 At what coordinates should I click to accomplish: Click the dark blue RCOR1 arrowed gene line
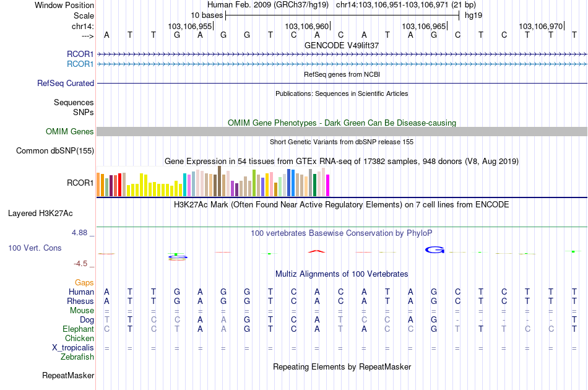[x=342, y=54]
